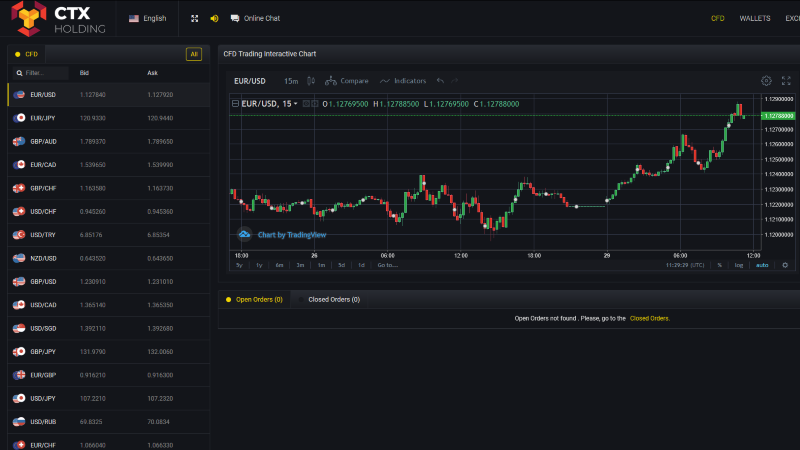Open chart settings gear icon
Viewport: 800px width, 450px height.
pyautogui.click(x=766, y=81)
